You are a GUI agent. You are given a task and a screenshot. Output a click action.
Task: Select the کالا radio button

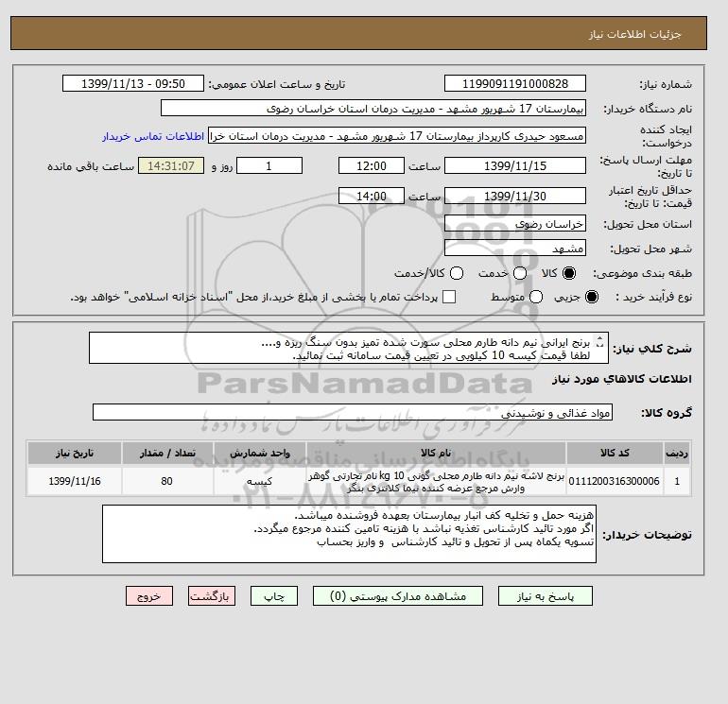(x=569, y=273)
